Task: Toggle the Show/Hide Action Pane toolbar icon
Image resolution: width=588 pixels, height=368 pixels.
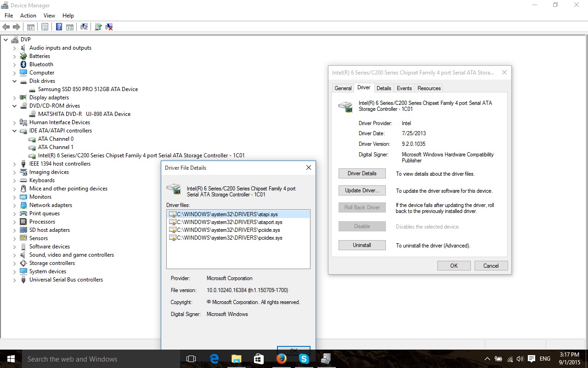Action: pyautogui.click(x=70, y=27)
